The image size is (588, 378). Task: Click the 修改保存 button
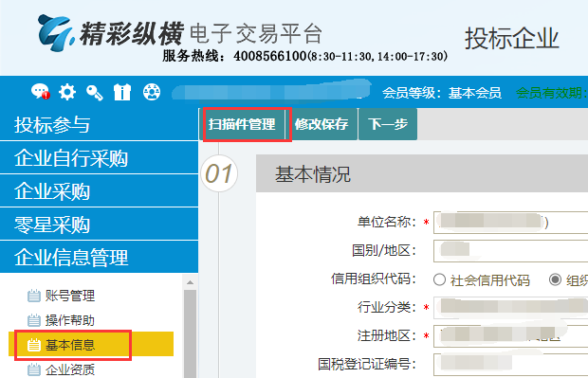pyautogui.click(x=322, y=124)
